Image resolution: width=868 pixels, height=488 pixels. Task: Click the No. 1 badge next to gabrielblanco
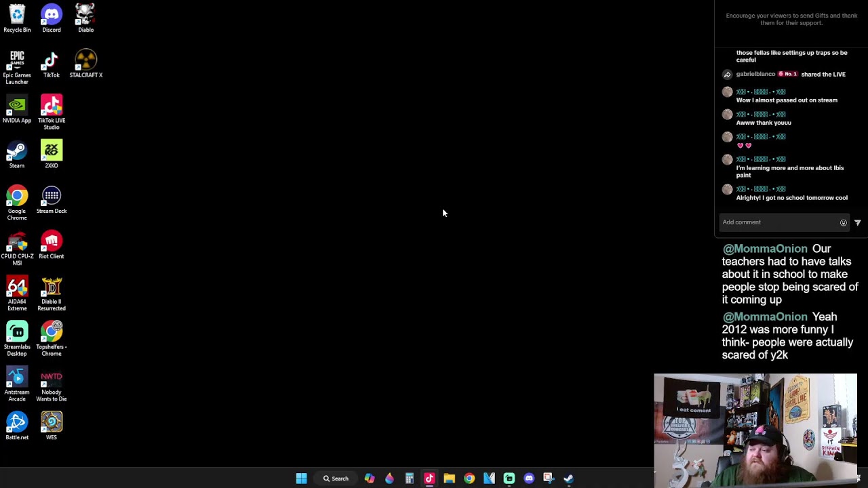coord(787,75)
